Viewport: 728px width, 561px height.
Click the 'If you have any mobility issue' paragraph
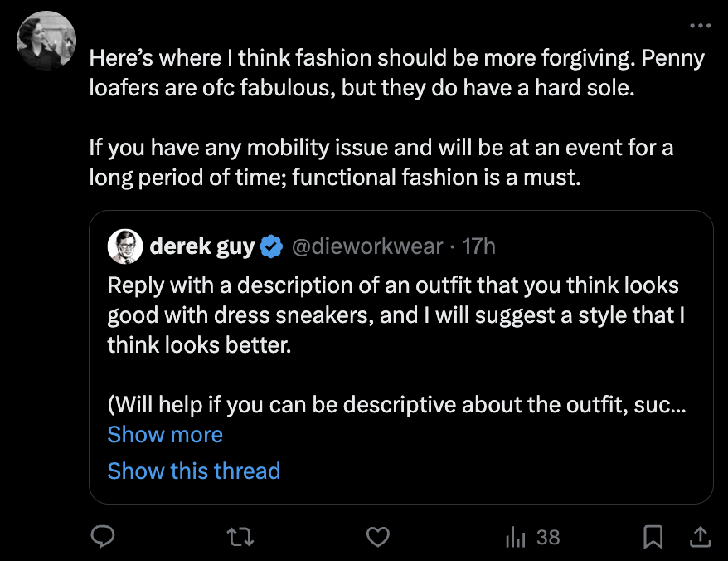[381, 163]
